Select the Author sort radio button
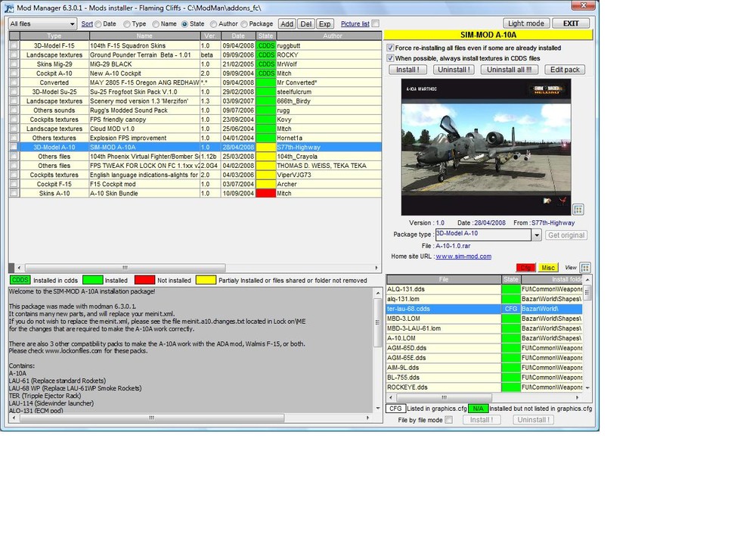 (x=213, y=24)
